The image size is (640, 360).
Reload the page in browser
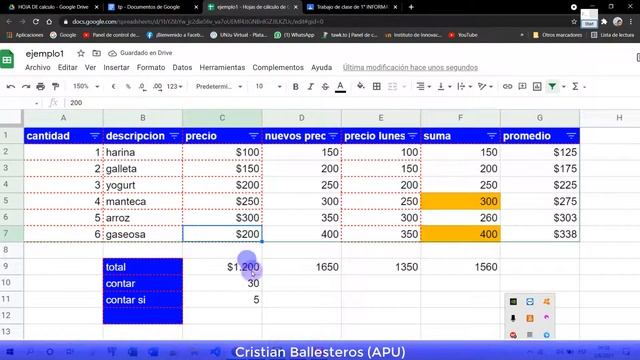[x=36, y=22]
